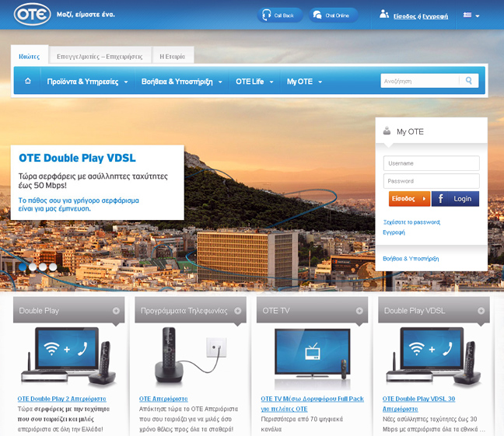Click plus icon on Double Play card
504x436 pixels.
116,311
